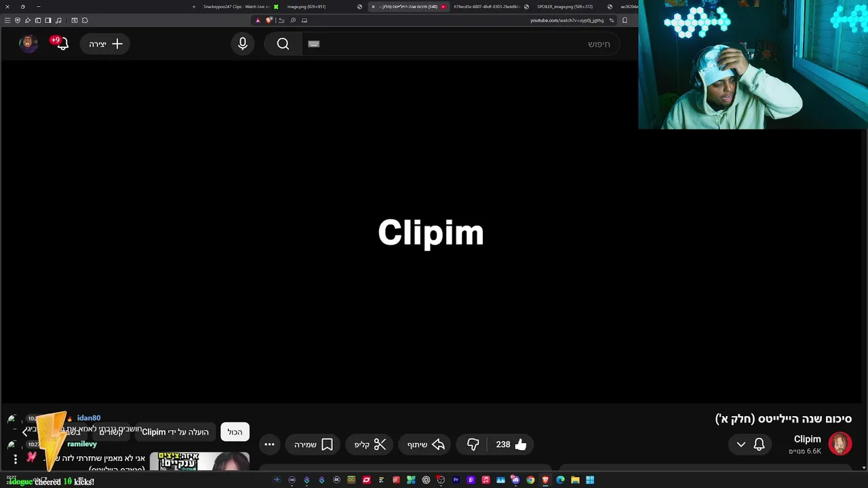
Task: Open OBS Studio from the taskbar
Action: pyautogui.click(x=440, y=480)
